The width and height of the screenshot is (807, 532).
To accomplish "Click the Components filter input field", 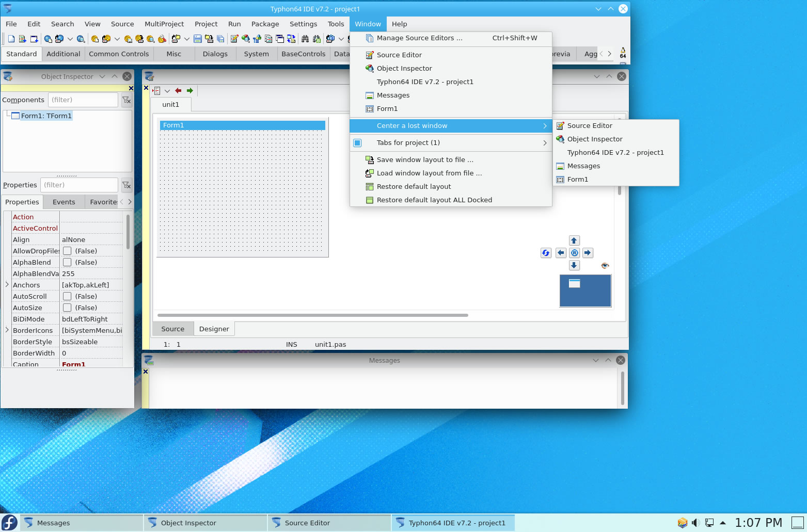I will coord(83,100).
